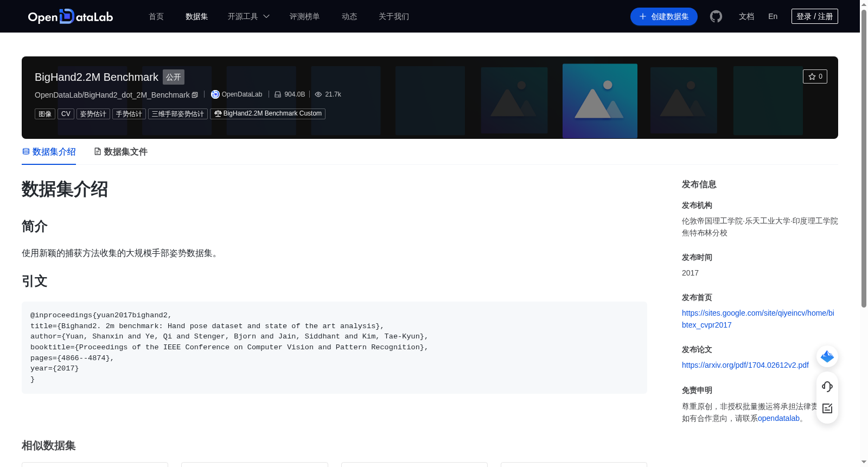This screenshot has height=467, width=868.
Task: Click the OpenDataLab publisher avatar icon
Action: tap(215, 94)
